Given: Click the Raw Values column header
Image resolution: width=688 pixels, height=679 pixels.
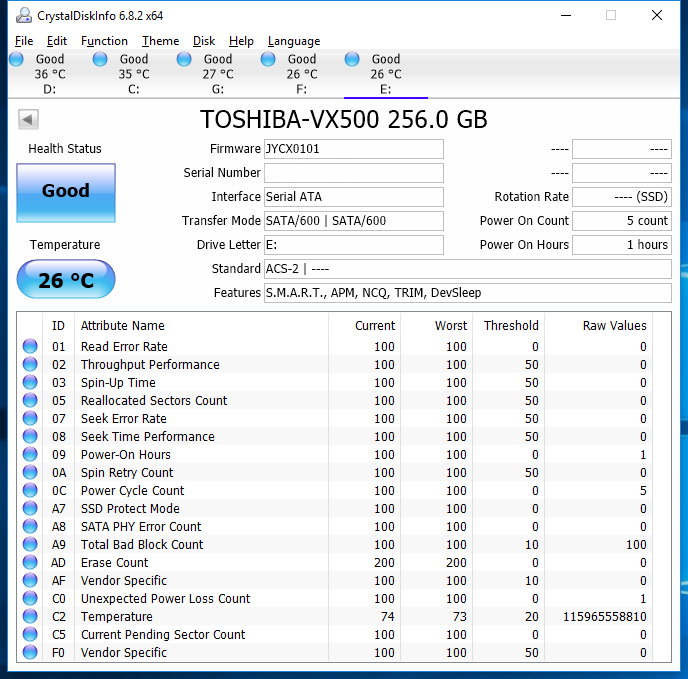Looking at the screenshot, I should [x=614, y=325].
